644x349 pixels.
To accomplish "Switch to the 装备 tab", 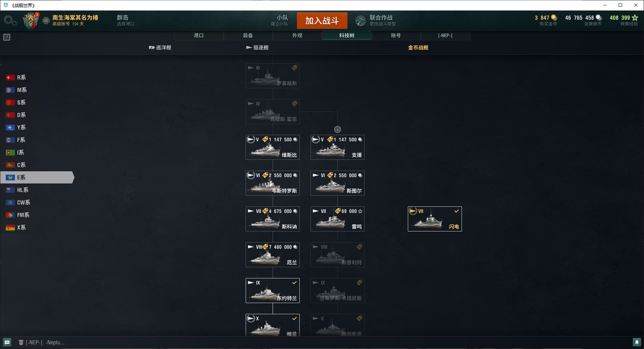I will 248,35.
